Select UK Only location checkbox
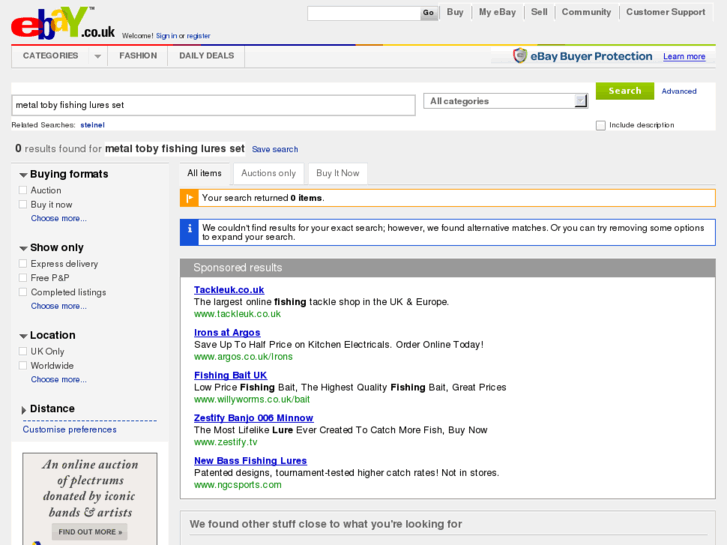 pos(23,351)
